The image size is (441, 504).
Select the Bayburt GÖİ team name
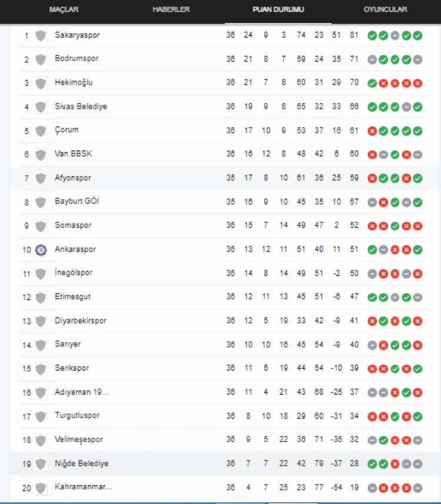tap(77, 202)
